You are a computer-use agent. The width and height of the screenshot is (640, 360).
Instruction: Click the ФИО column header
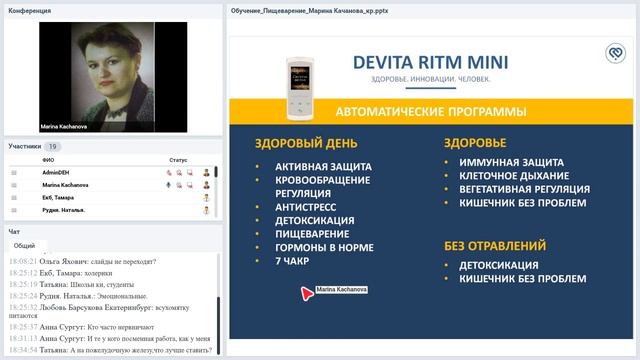(48, 160)
